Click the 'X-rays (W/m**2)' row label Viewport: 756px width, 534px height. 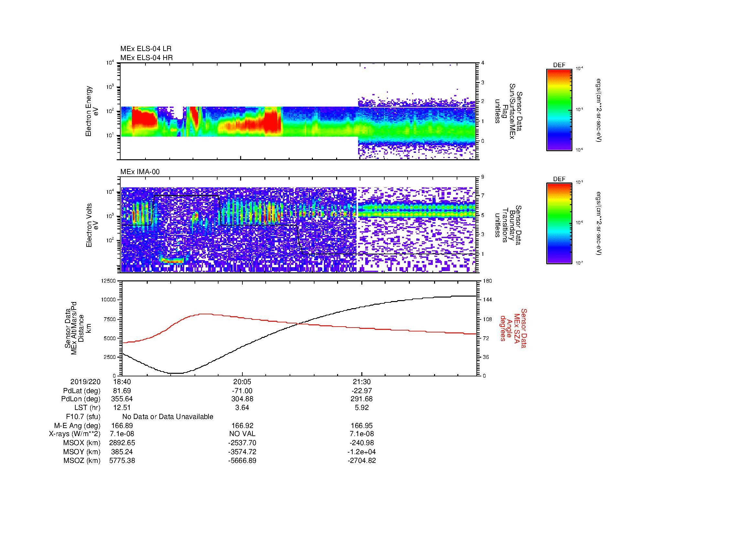click(x=75, y=434)
